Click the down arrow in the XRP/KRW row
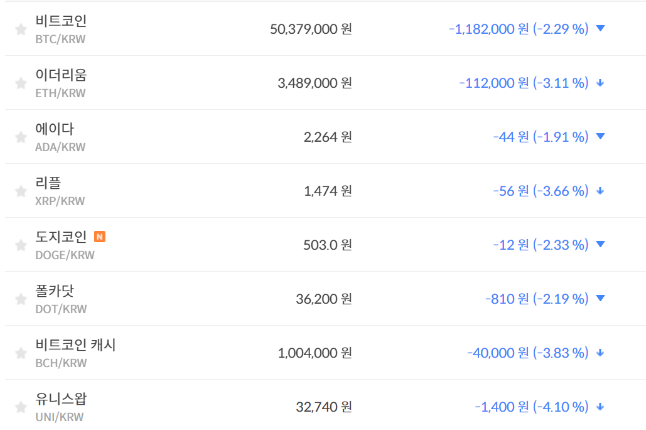Viewport: 646px width, 430px height. click(x=600, y=190)
